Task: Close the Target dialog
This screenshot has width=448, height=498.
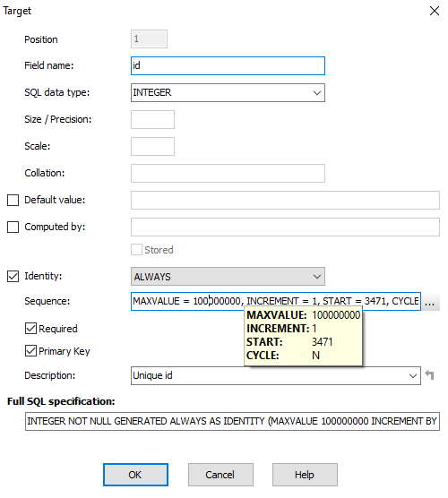Action: tap(435, 11)
